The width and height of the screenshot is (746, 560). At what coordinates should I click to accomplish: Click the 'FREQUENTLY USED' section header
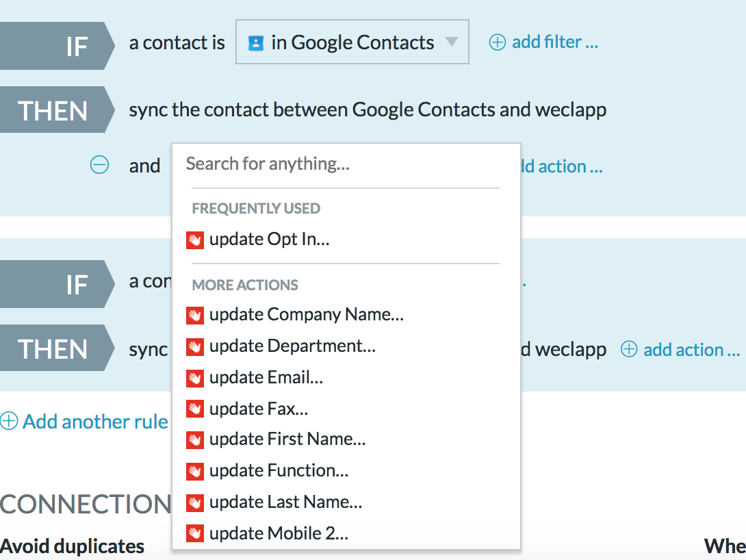coord(256,208)
